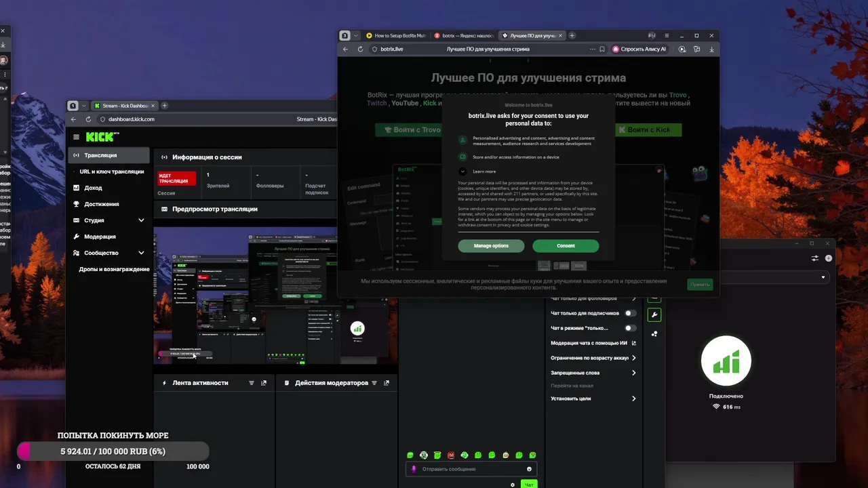Open the three-dots page menu in botrix address bar
This screenshot has height=488, width=868.
pyautogui.click(x=592, y=49)
